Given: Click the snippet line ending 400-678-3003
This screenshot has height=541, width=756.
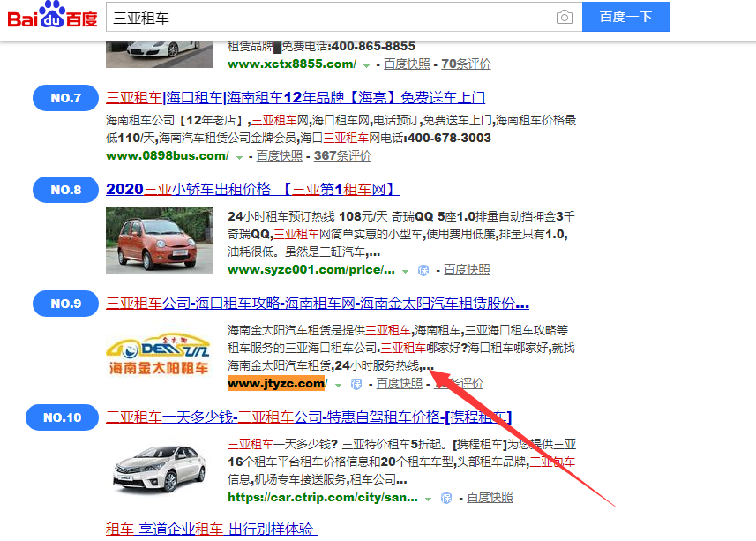Looking at the screenshot, I should click(298, 138).
